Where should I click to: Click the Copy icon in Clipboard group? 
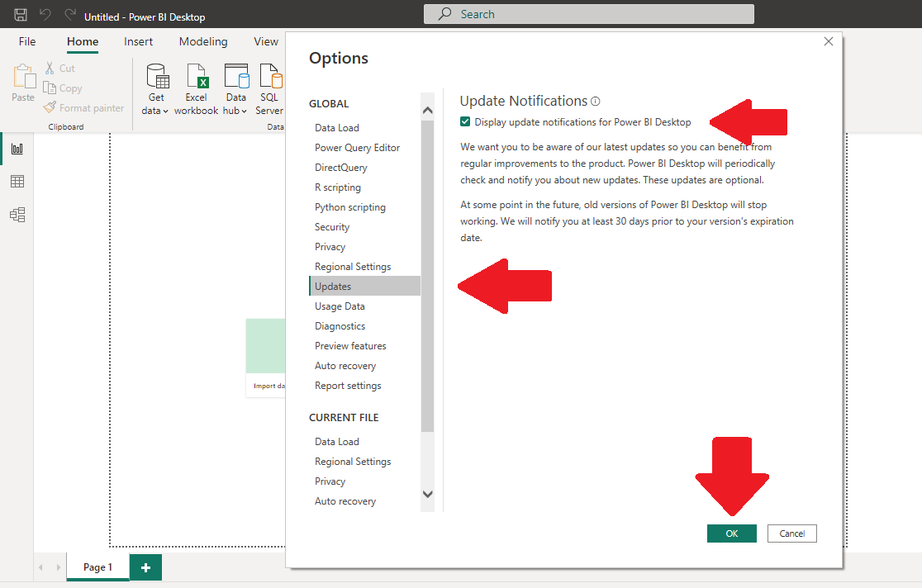[50, 88]
